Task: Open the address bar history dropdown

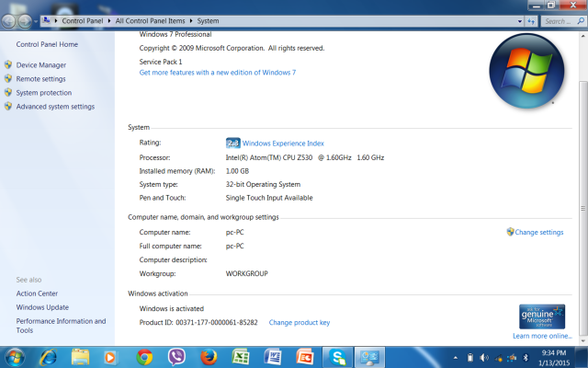Action: [x=520, y=21]
